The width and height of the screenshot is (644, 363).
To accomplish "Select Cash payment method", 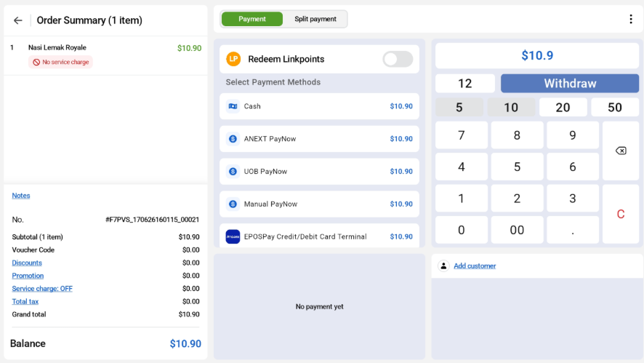I will point(319,106).
